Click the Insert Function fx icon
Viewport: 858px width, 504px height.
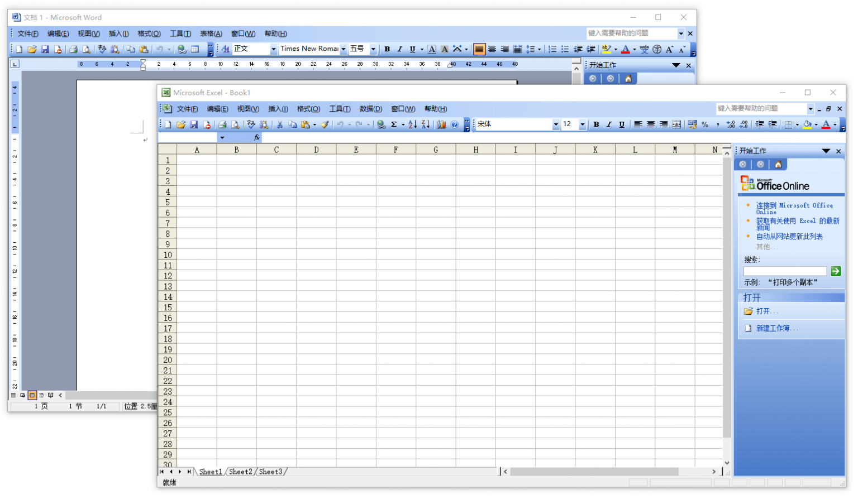(256, 137)
